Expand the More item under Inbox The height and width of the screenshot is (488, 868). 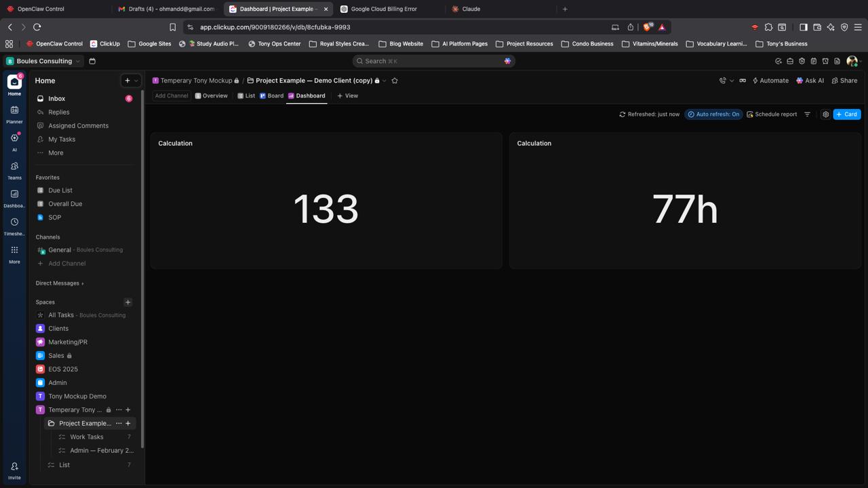tap(56, 153)
